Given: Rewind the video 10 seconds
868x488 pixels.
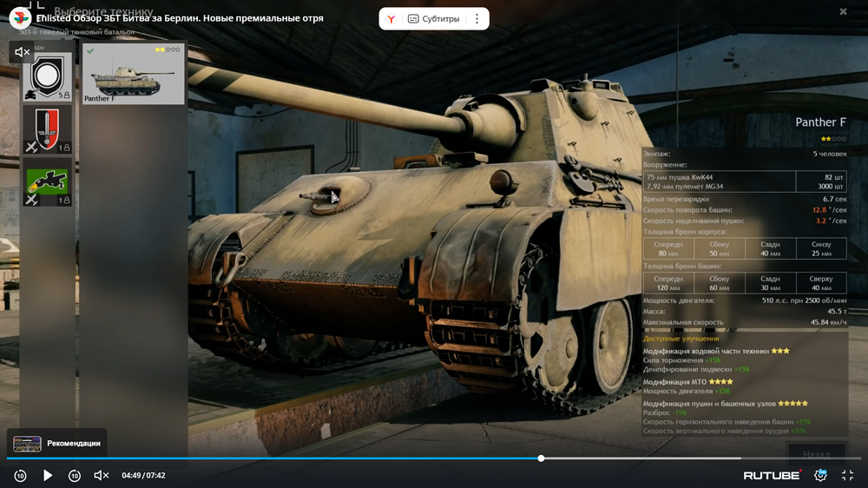Looking at the screenshot, I should (20, 476).
